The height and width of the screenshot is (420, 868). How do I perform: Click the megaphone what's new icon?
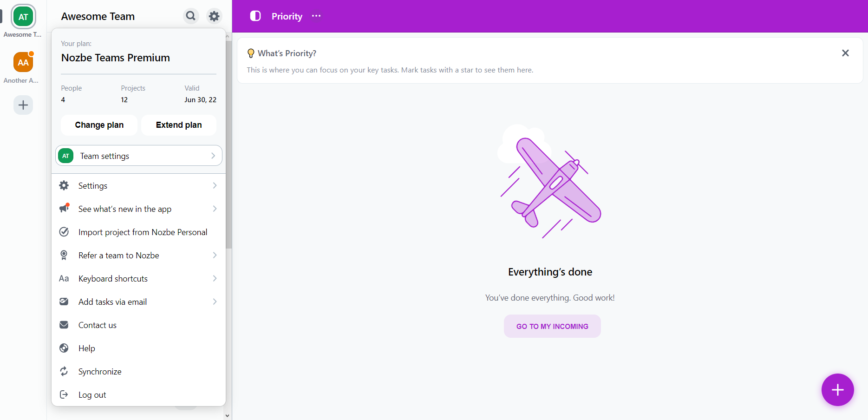click(x=64, y=208)
